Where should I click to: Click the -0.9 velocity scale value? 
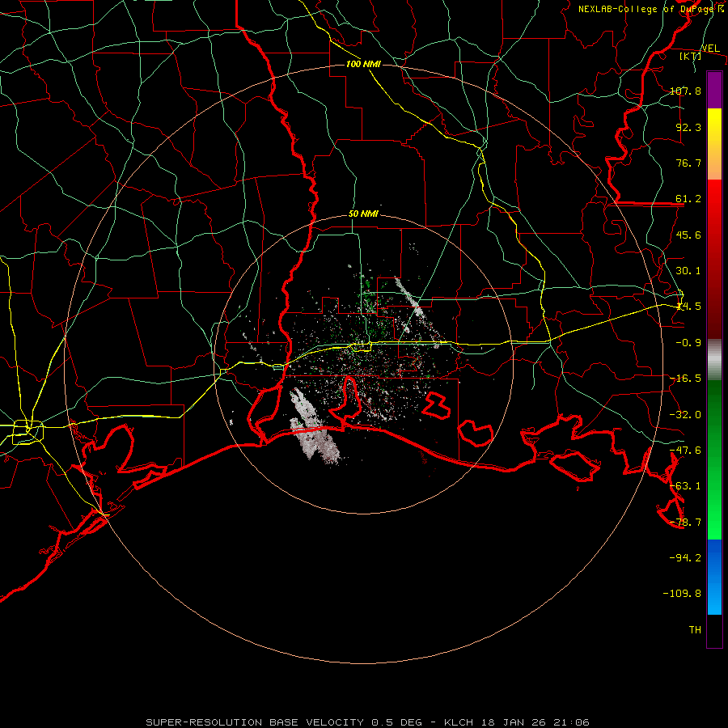tap(688, 343)
